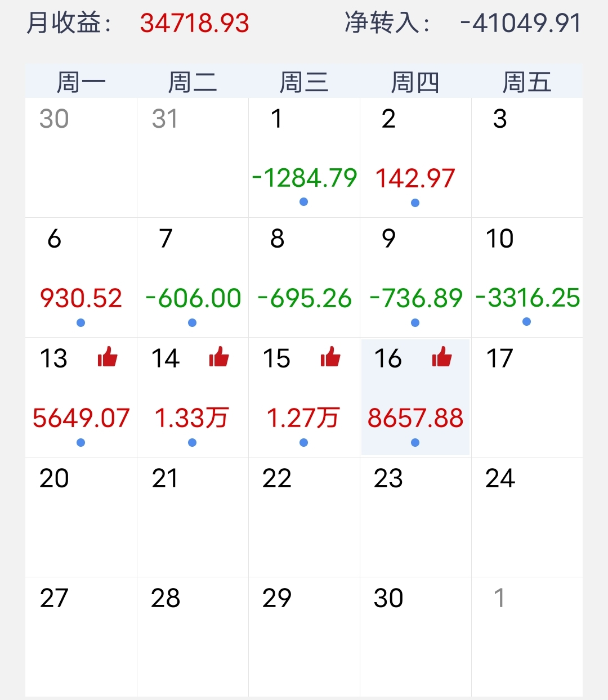Tap the blue dot under -3316.25
Viewport: 608px width, 700px height.
tap(526, 322)
